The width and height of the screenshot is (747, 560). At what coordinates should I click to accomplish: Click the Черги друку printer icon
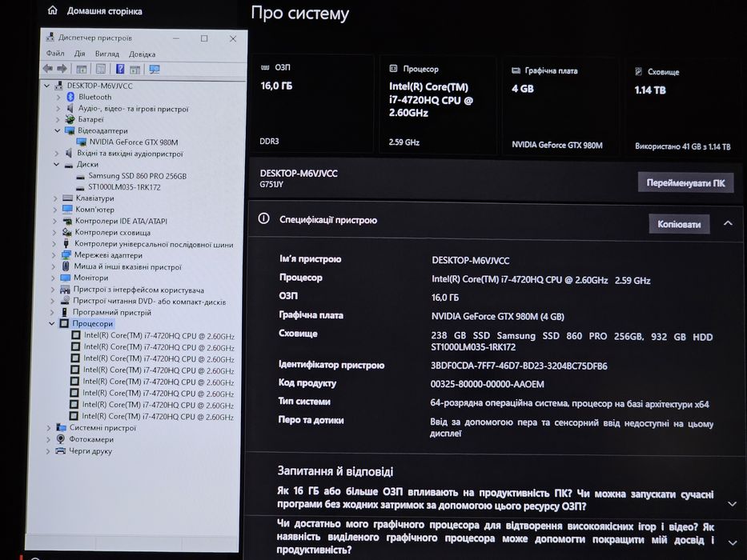61,450
